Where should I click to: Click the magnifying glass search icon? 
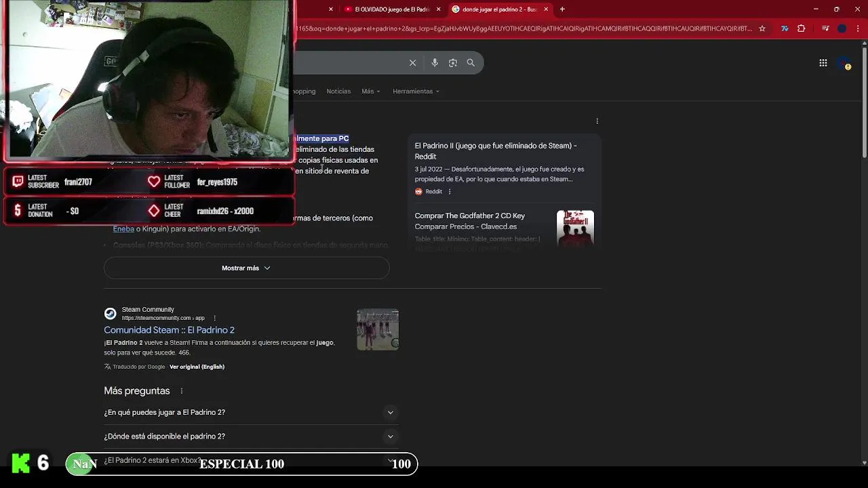(x=471, y=63)
